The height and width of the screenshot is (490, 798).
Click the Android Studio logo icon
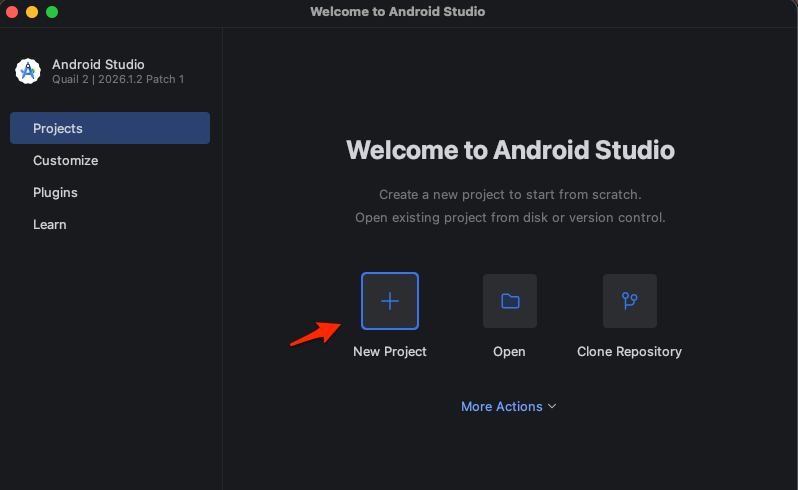pos(28,71)
